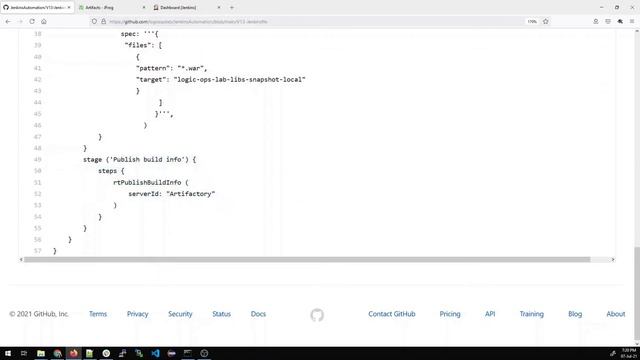Click the horizontal scrollbar's right arrow

[x=613, y=260]
